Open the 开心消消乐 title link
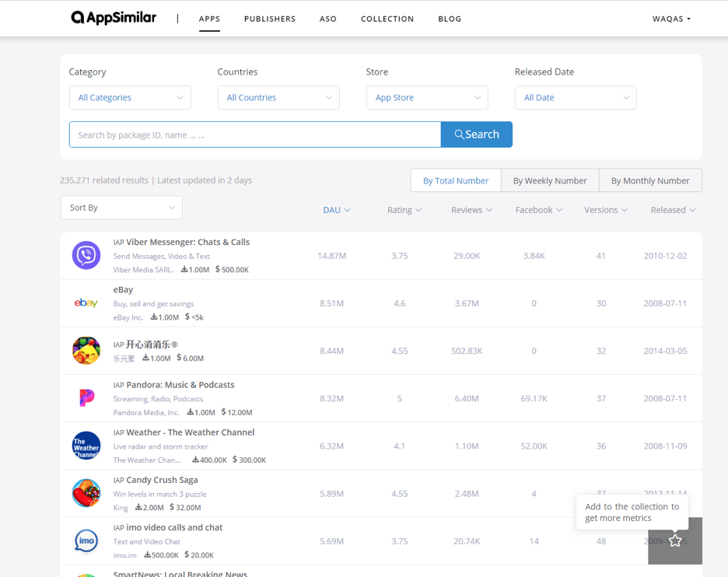Screen dimensions: 728x577 point(152,344)
